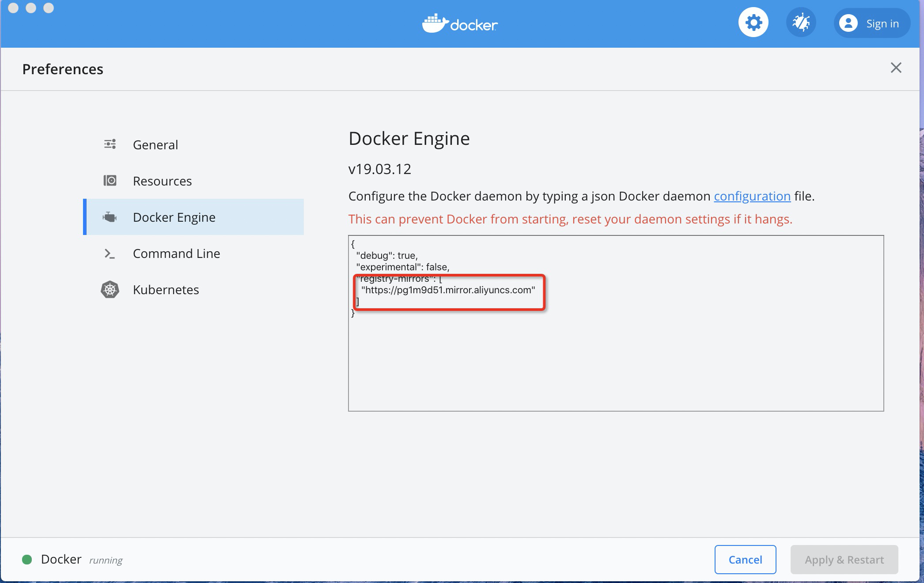924x583 pixels.
Task: Click the Resources sidebar icon
Action: coord(110,180)
